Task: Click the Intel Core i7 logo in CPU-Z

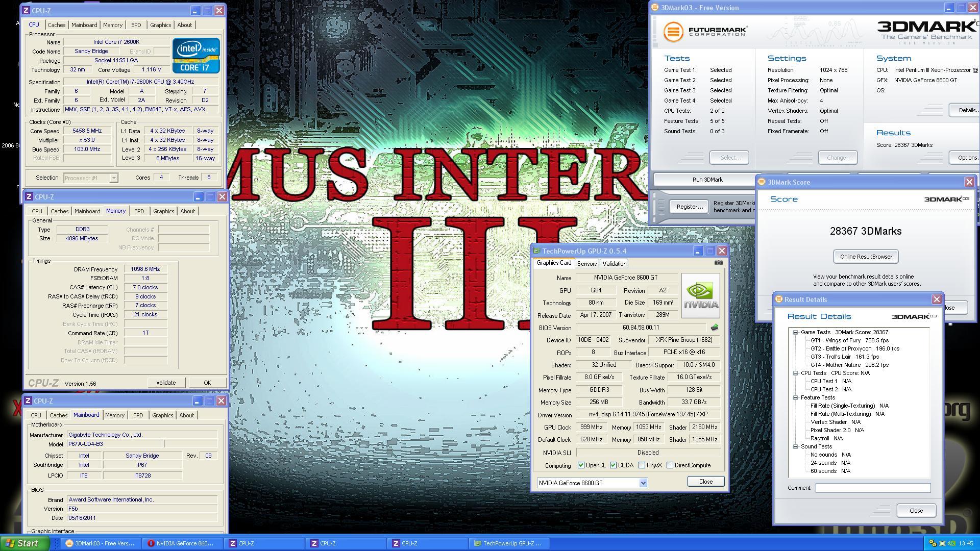Action: pos(196,55)
